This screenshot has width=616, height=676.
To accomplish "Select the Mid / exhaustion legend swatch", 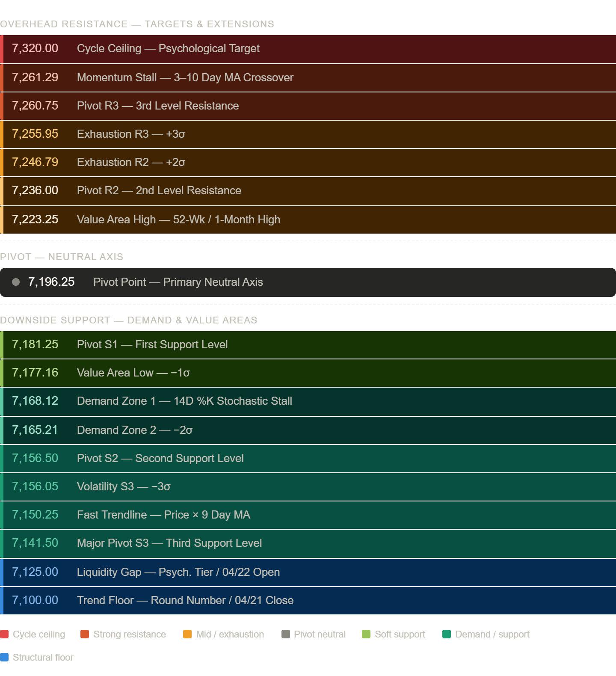I will [187, 634].
